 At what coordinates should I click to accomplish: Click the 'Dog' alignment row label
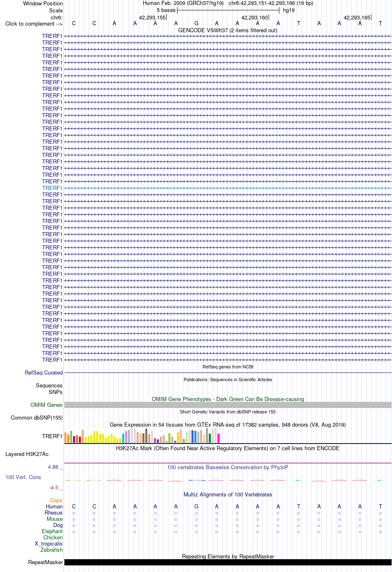[x=58, y=525]
